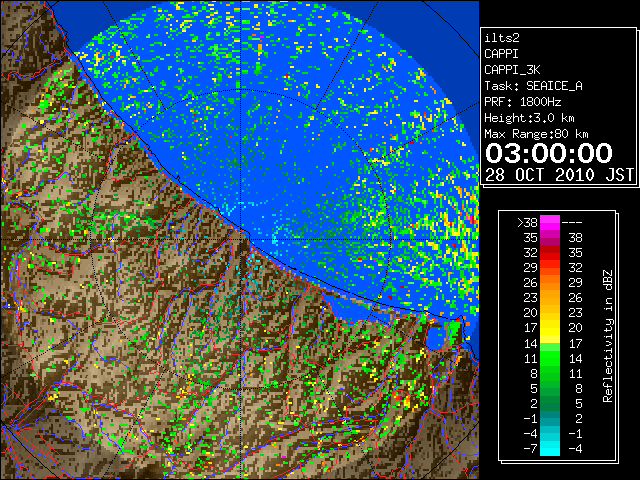Viewport: 640px width, 480px height.
Task: Pick the cyan swatch beside '-7'
Action: tap(550, 449)
